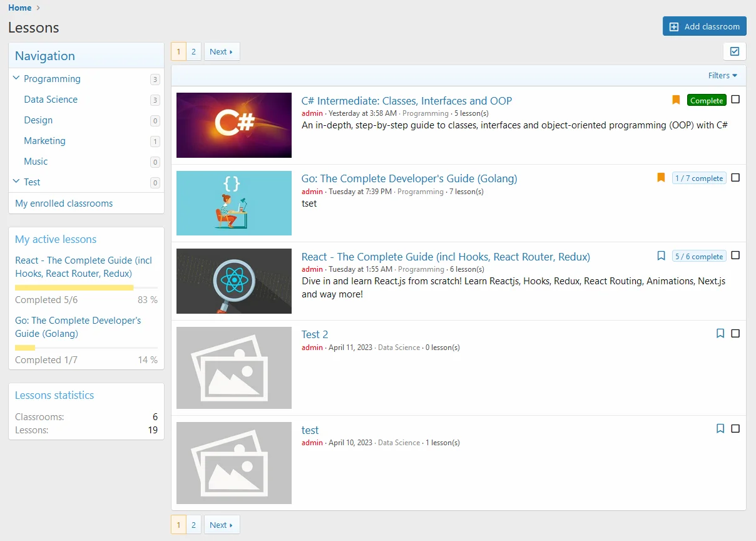Check the box beside Test 2 classroom
The height and width of the screenshot is (541, 756).
pos(735,334)
